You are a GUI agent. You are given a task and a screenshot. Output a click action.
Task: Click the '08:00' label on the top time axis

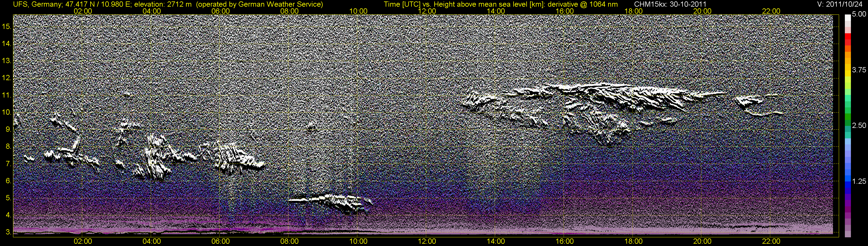coord(289,11)
